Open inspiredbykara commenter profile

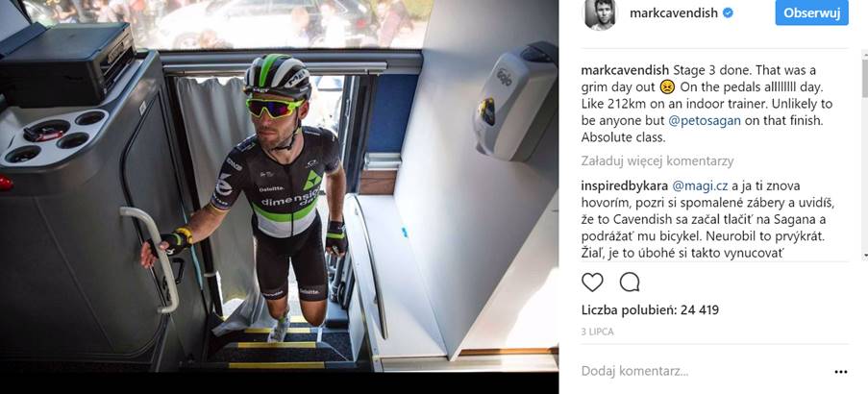[x=625, y=185]
